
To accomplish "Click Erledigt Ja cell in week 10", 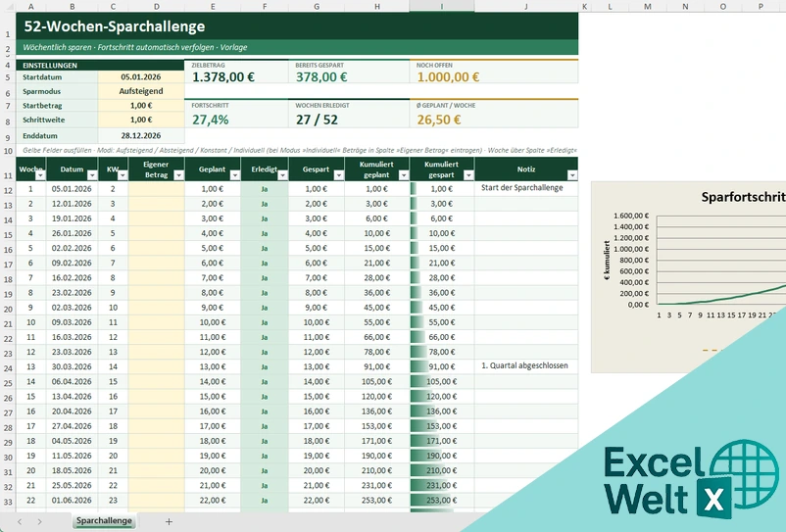I will coord(265,322).
